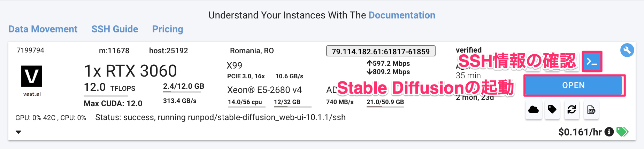Go to Data Movement link
The height and width of the screenshot is (149, 644).
click(43, 29)
